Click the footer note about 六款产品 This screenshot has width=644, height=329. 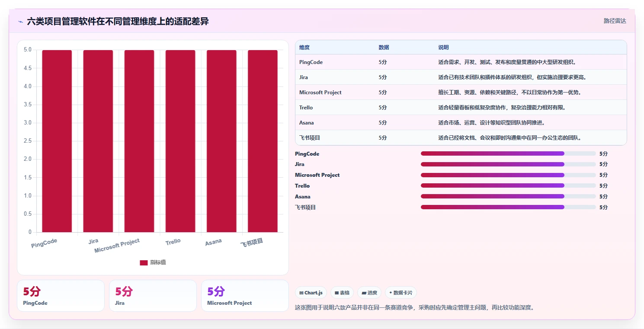point(415,308)
